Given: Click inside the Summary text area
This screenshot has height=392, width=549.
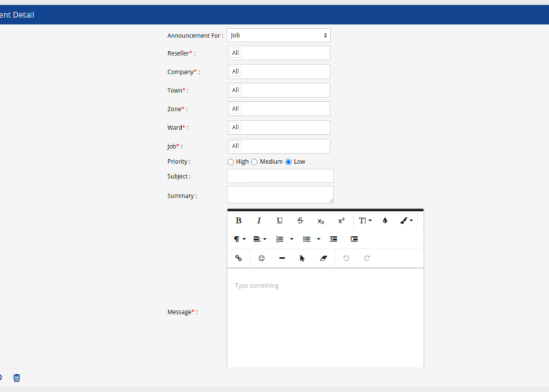Looking at the screenshot, I should 280,194.
